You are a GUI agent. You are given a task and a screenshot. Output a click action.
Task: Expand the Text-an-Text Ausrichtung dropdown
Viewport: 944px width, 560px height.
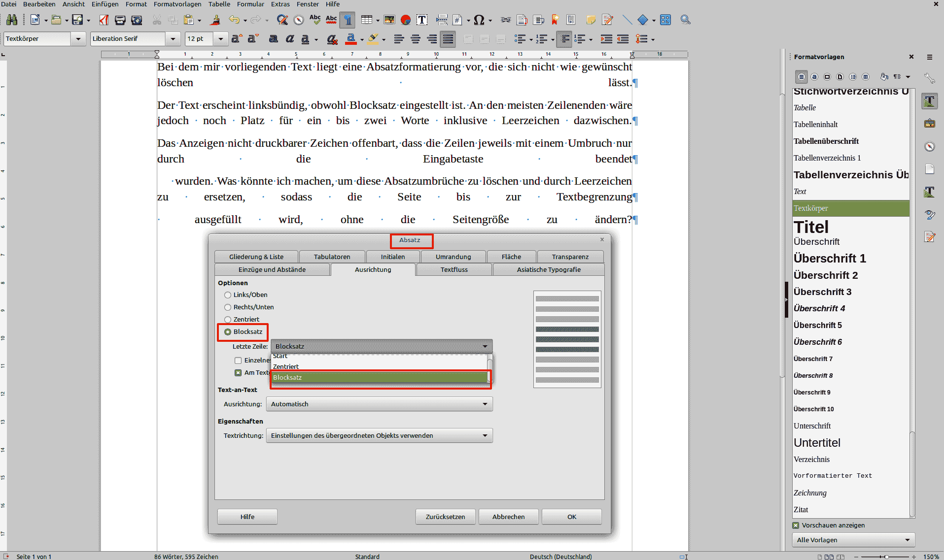click(x=379, y=404)
